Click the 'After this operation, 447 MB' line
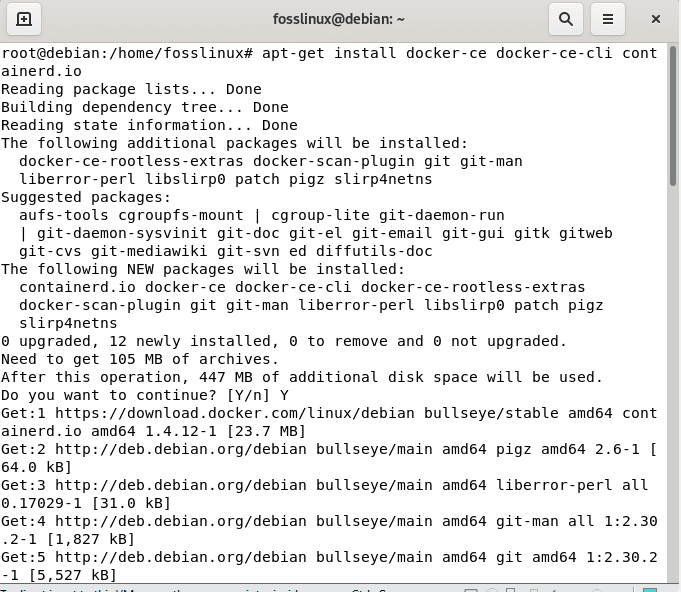Viewport: 681px width, 592px height. point(302,377)
